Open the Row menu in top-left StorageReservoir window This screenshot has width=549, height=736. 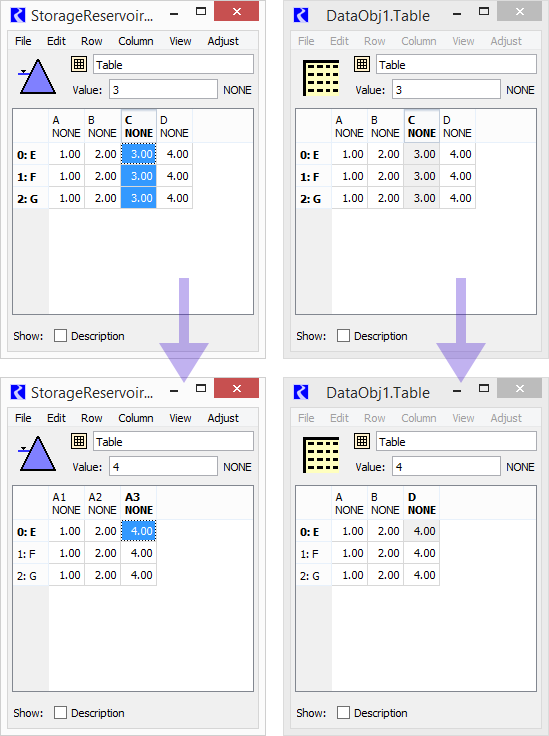point(92,41)
